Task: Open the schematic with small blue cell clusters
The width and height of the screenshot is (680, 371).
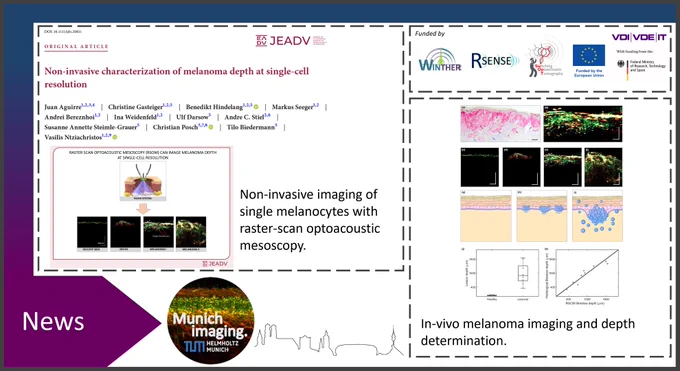Action: pyautogui.click(x=541, y=215)
